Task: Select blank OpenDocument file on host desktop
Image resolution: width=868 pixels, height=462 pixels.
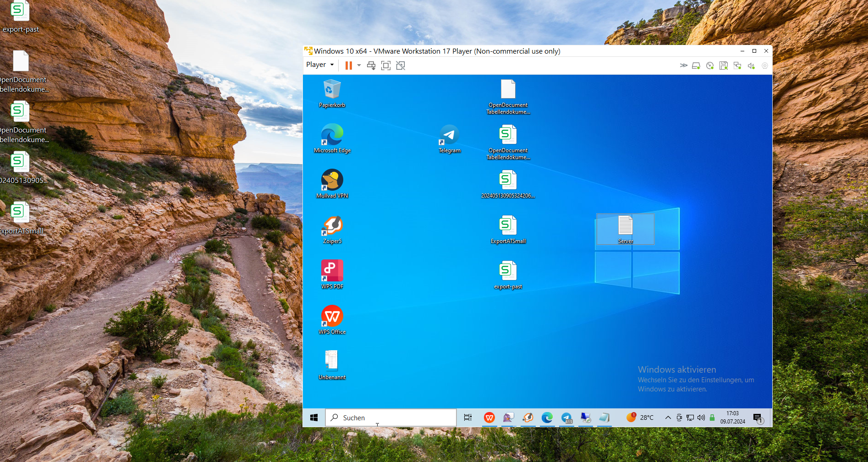Action: tap(22, 71)
